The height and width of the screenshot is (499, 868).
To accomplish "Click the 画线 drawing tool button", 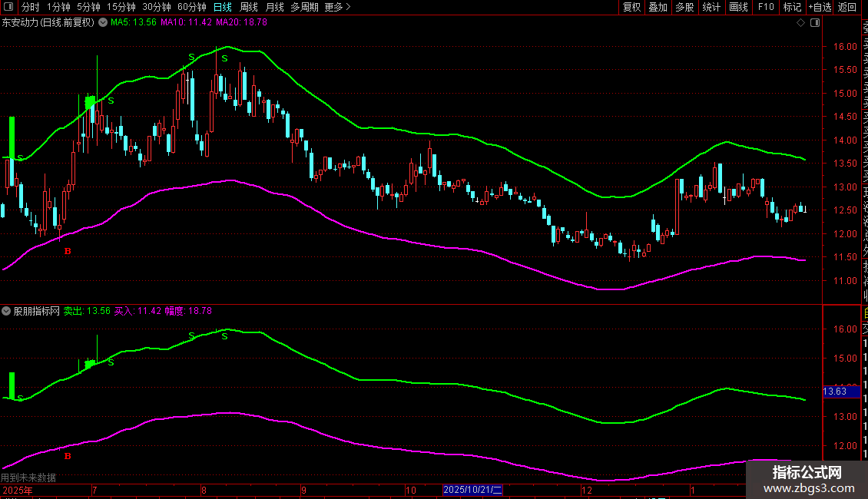I will tap(738, 7).
